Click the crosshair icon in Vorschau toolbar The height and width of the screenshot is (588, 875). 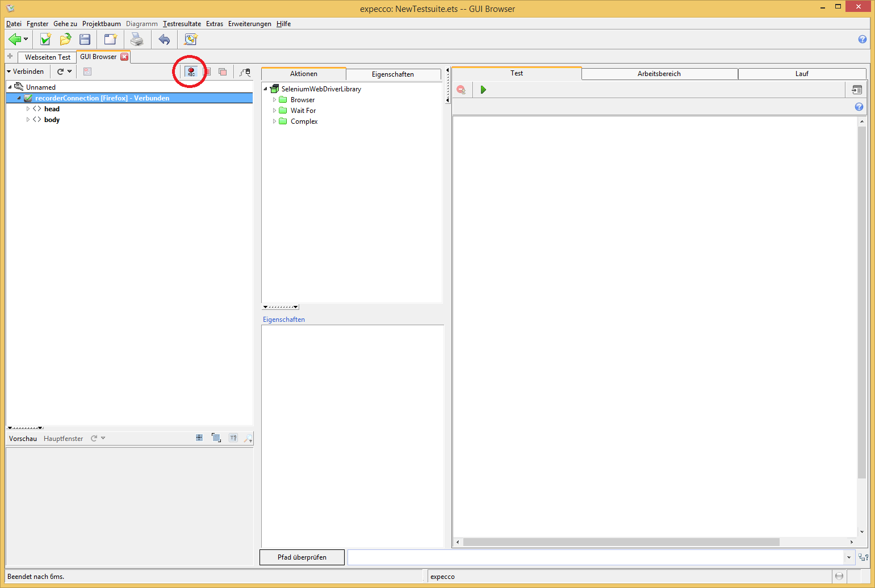pos(199,438)
